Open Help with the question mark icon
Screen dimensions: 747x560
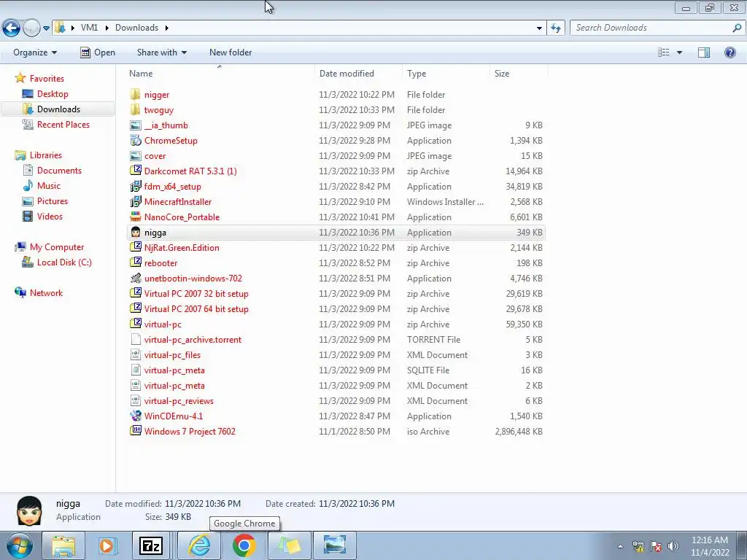pos(729,52)
